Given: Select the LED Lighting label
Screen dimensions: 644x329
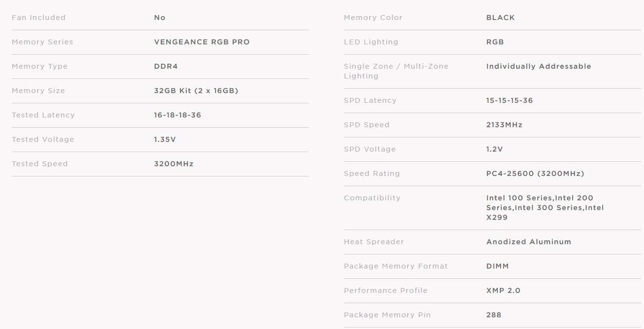Looking at the screenshot, I should click(x=371, y=42).
